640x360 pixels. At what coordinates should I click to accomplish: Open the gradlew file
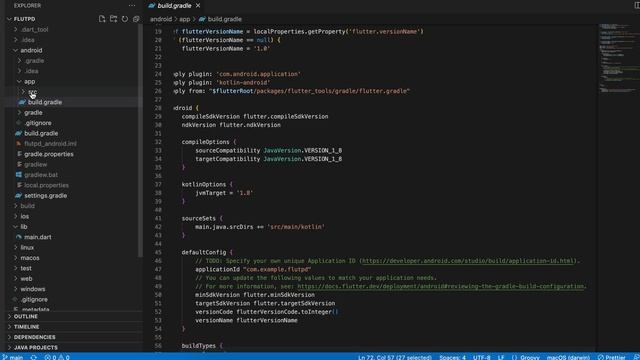tap(36, 164)
